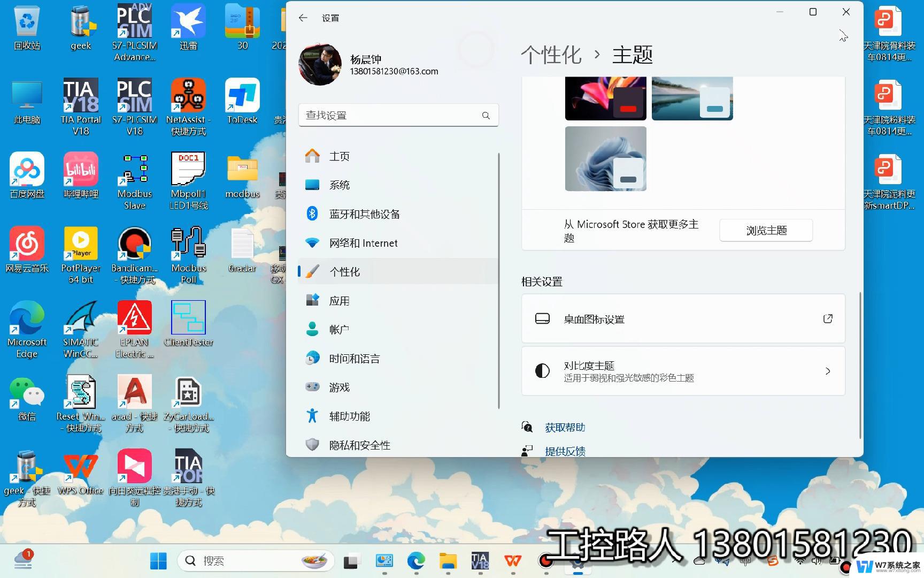Open 隐私和安全性 settings category
Viewport: 924px width, 578px height.
[x=398, y=445]
